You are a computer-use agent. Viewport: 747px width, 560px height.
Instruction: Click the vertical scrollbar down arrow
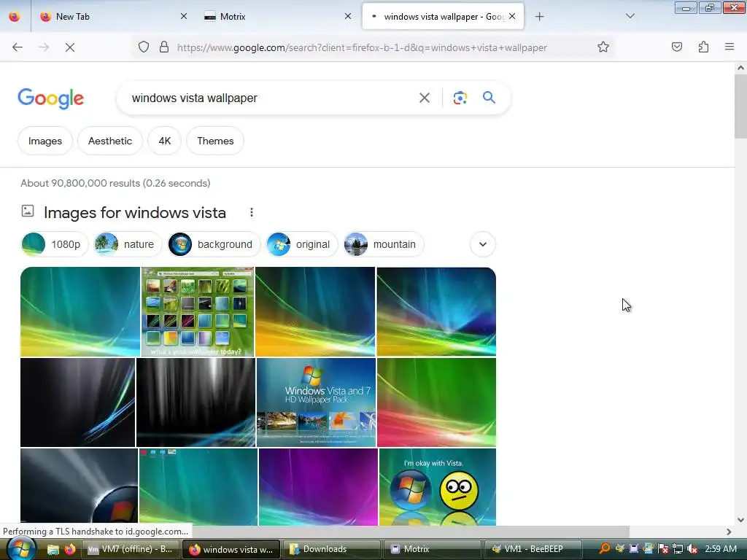pos(741,520)
